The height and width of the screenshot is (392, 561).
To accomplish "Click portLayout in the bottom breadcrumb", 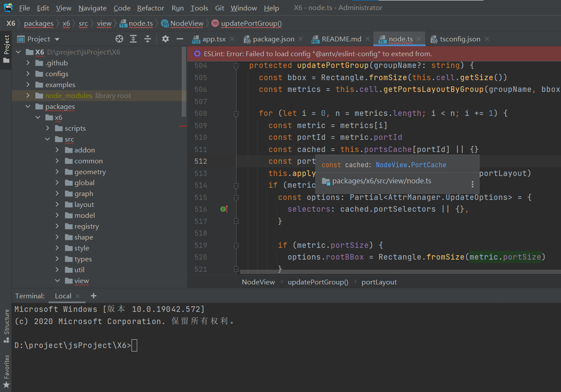I will tap(379, 282).
